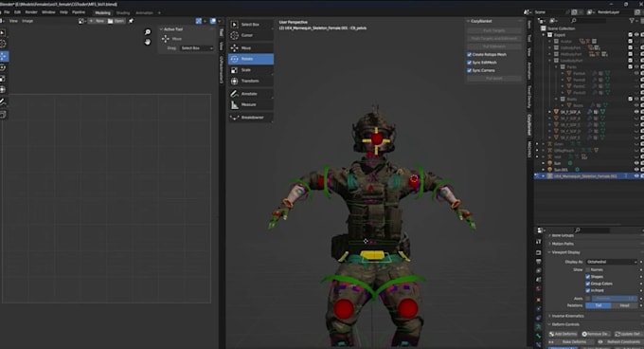Open the Tool properties tab icon
644x349 pixels.
click(539, 242)
